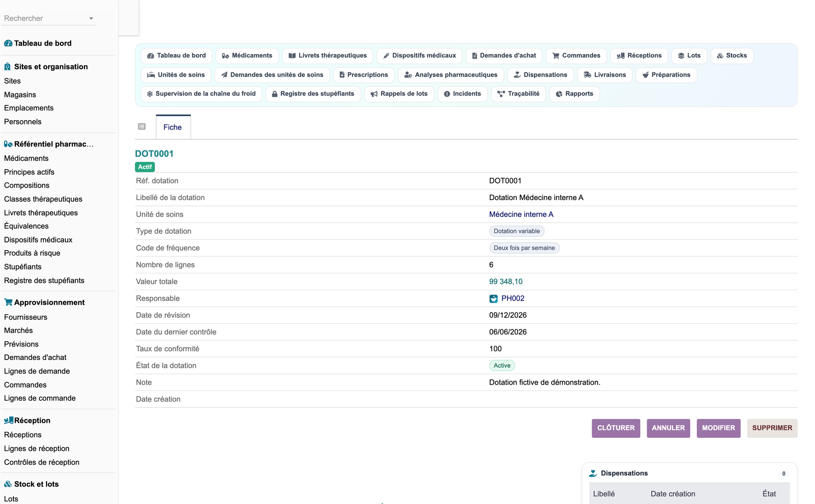The width and height of the screenshot is (815, 504).
Task: Open the Livraisons toolbar shortcut
Action: click(x=605, y=75)
